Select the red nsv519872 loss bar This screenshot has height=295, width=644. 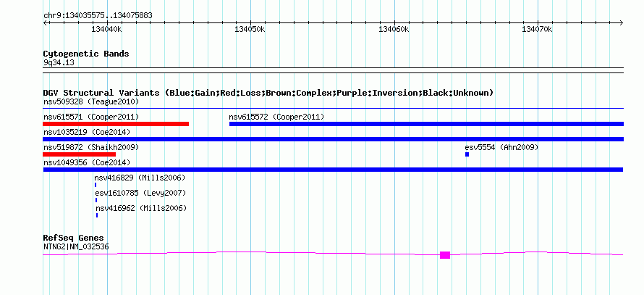[80, 154]
